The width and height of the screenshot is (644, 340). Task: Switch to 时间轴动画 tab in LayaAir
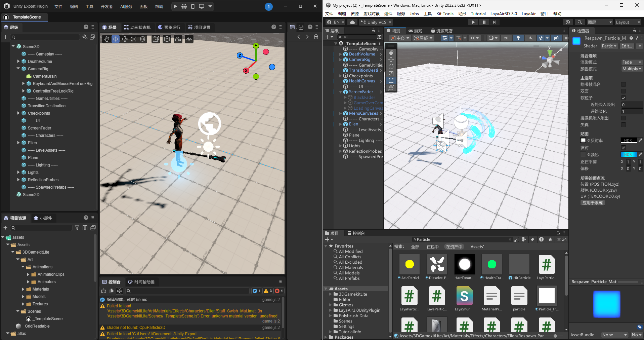click(141, 282)
